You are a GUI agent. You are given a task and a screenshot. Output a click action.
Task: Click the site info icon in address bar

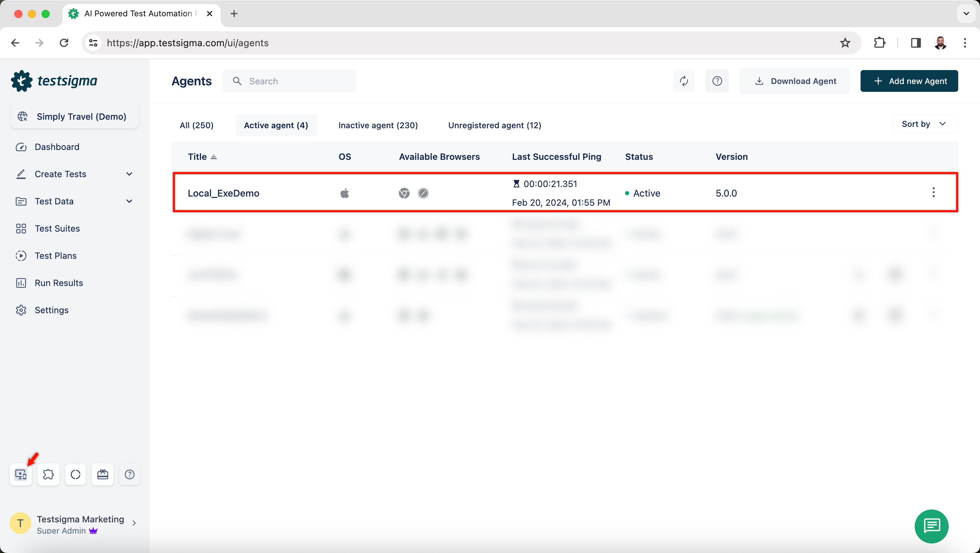pos(93,43)
